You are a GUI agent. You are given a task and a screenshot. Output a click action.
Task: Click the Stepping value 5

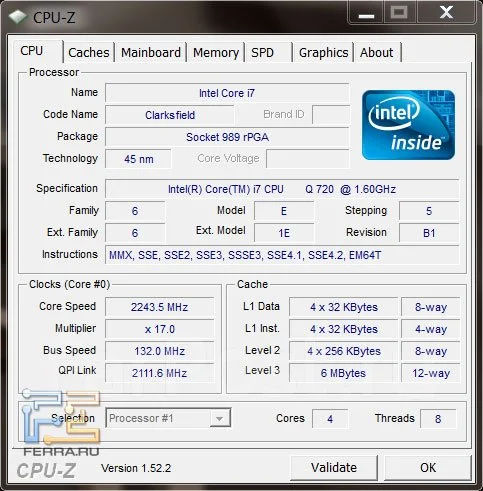click(x=429, y=211)
